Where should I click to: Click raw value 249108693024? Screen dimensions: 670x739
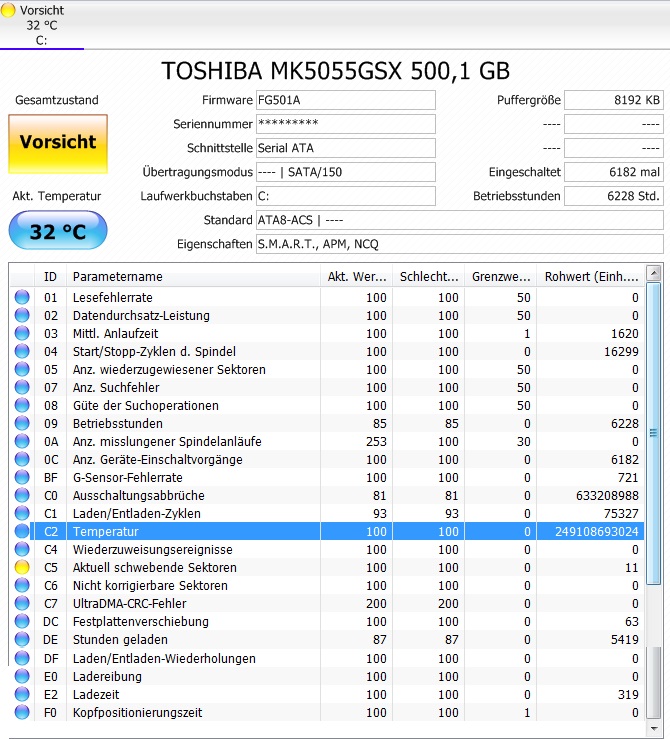(596, 532)
